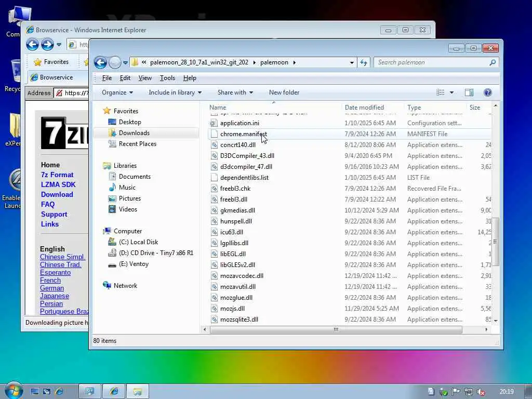Click the scroll down arrow of the file list

click(x=496, y=321)
